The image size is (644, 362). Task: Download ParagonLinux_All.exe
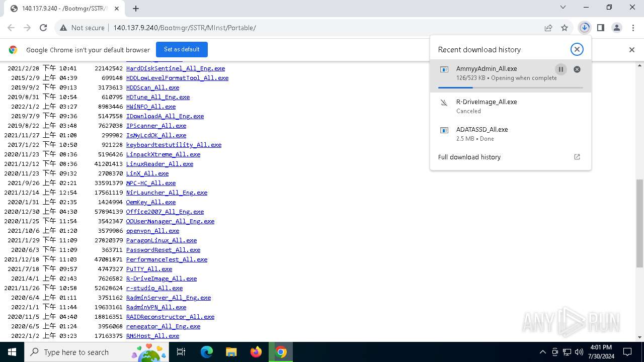pos(162,240)
